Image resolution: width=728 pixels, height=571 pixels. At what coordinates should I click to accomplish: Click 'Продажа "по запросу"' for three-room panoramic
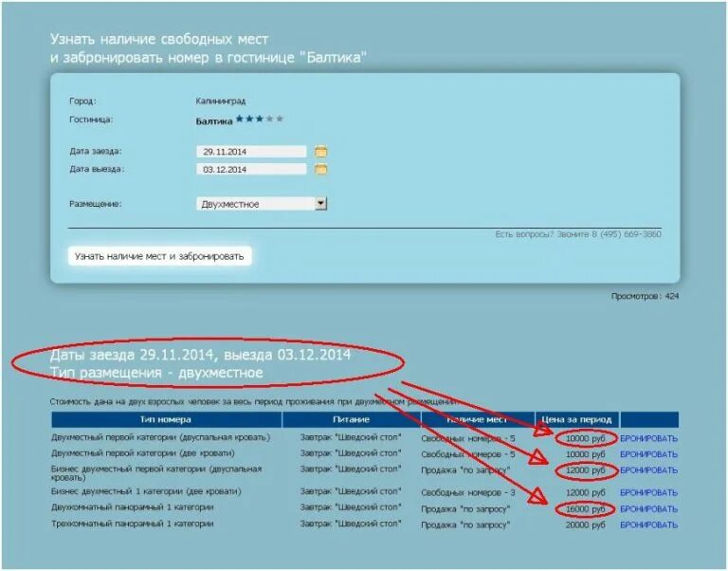[x=465, y=525]
